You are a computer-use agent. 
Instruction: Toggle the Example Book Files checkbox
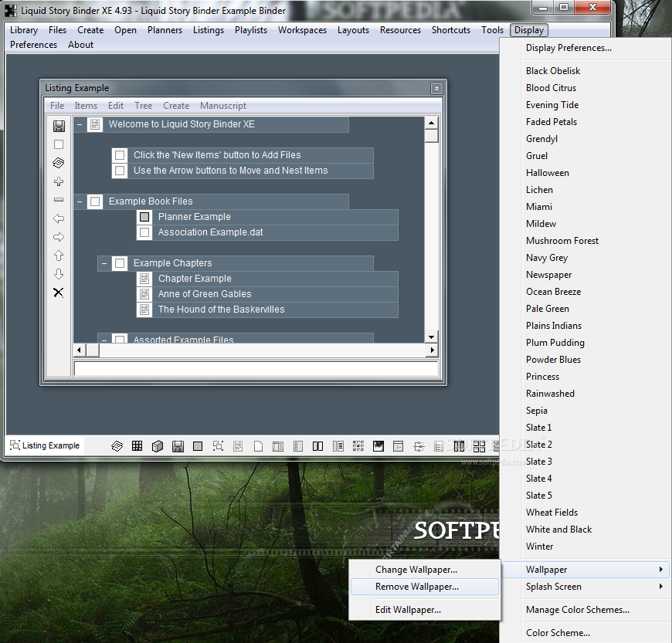tap(95, 201)
